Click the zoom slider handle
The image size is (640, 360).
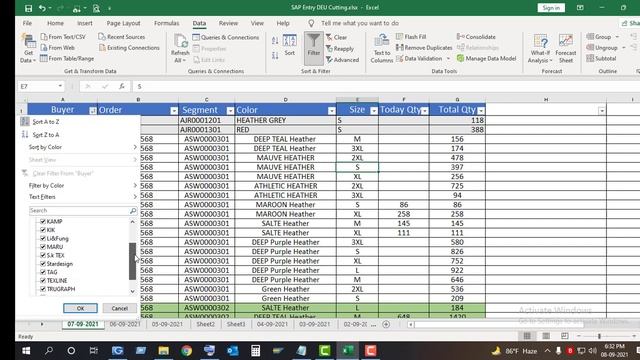point(599,336)
